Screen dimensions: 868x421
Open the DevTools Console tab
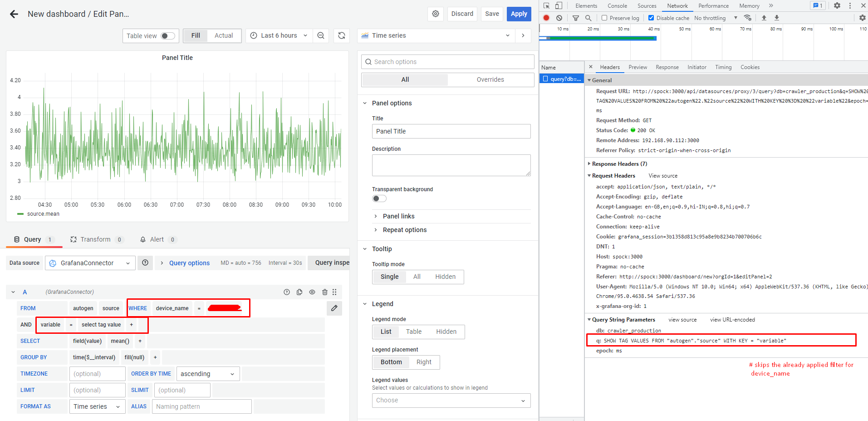point(617,5)
